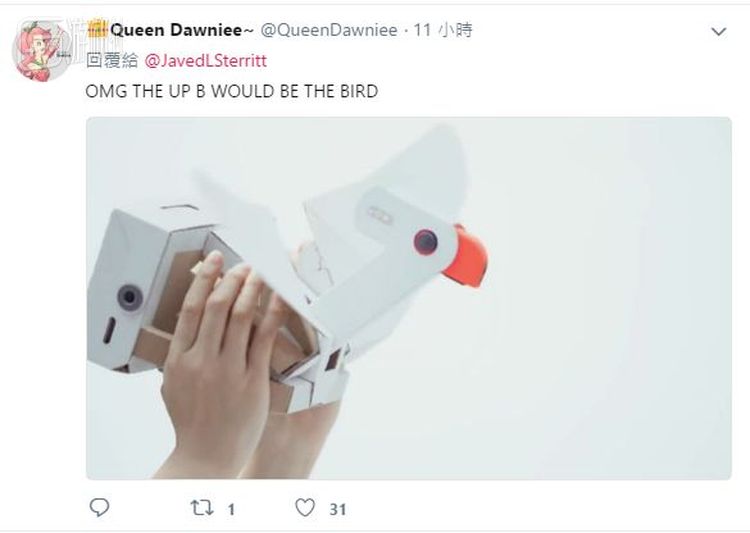
Task: View the retweet count of 1
Action: click(x=231, y=509)
